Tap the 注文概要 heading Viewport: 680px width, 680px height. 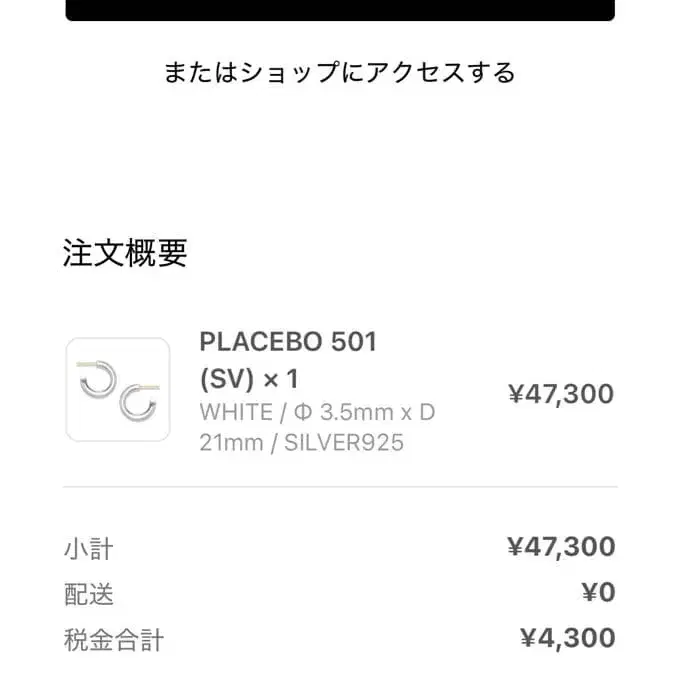pos(125,253)
